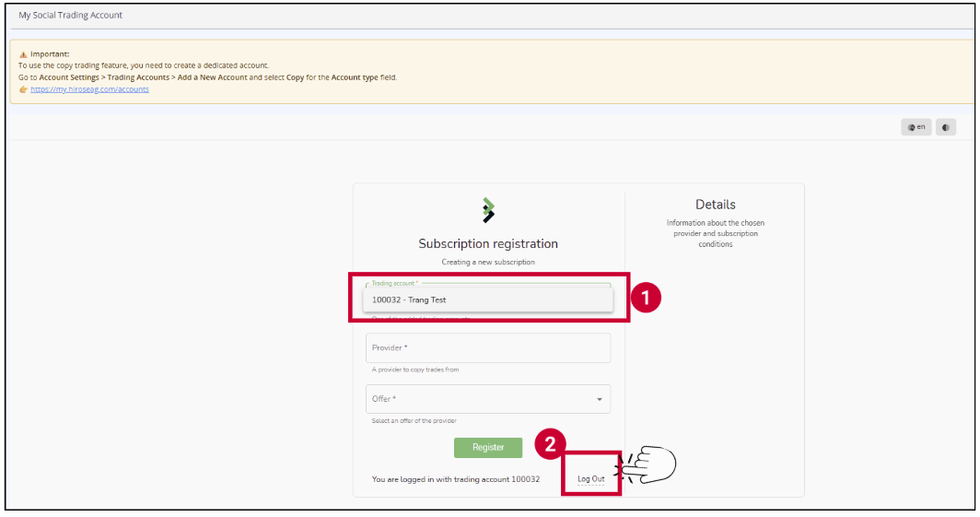The width and height of the screenshot is (980, 517).
Task: Click the globe icon in the language button
Action: pyautogui.click(x=911, y=127)
